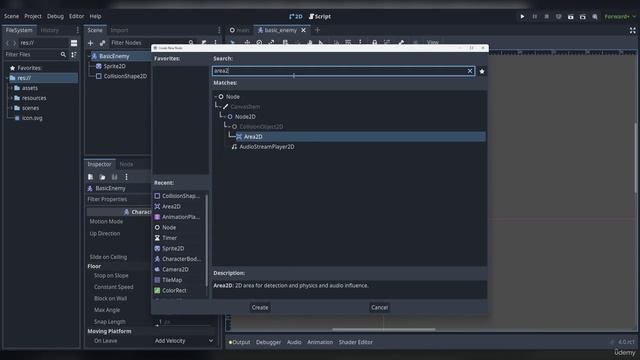Run the project with the play icon
This screenshot has height=360, width=640.
(522, 17)
